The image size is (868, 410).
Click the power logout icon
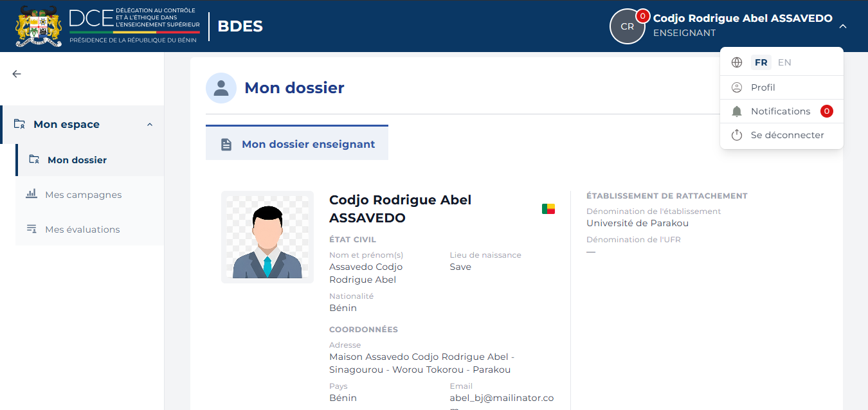pyautogui.click(x=737, y=135)
